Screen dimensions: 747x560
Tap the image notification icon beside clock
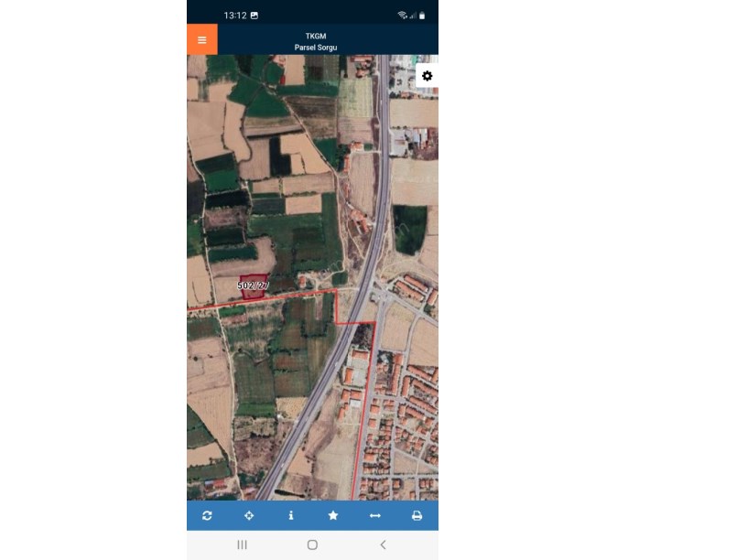point(254,16)
